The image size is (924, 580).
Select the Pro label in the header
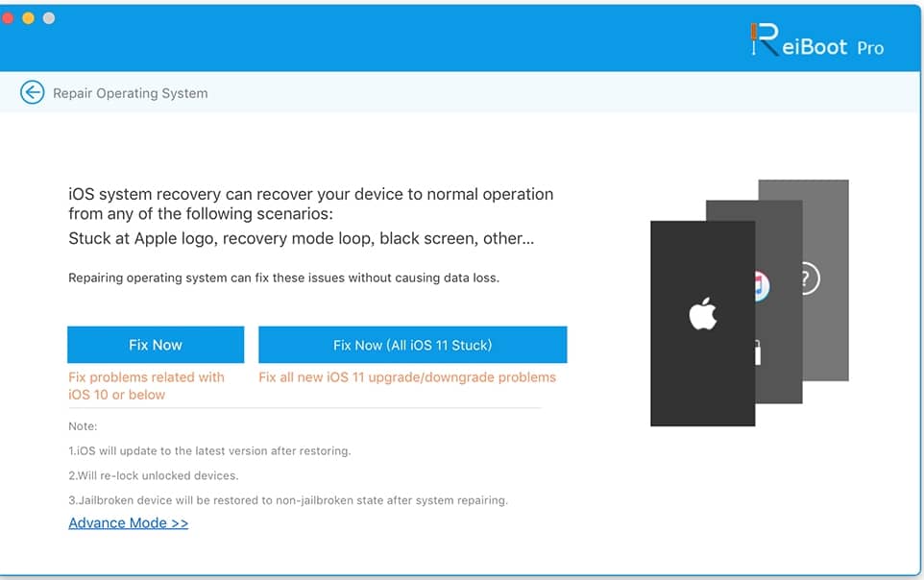[x=872, y=48]
